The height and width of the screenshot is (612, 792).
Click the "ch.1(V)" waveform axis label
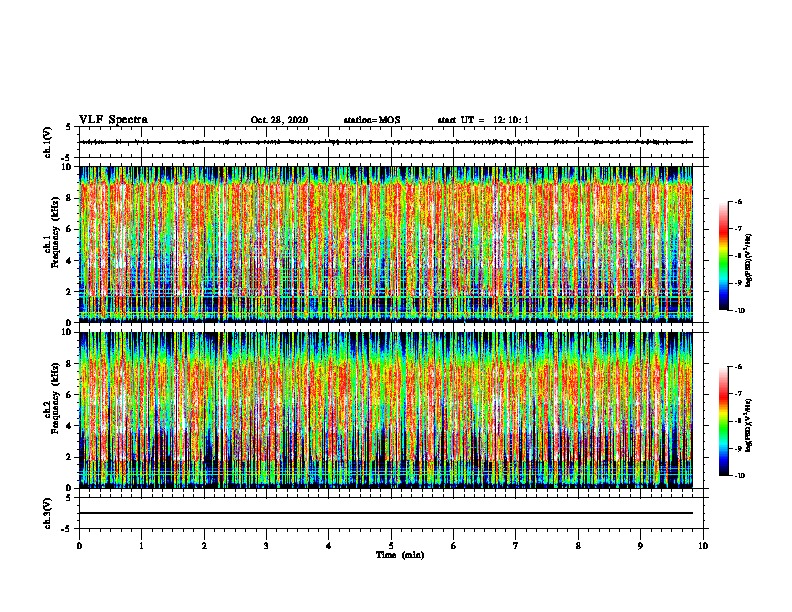[48, 142]
